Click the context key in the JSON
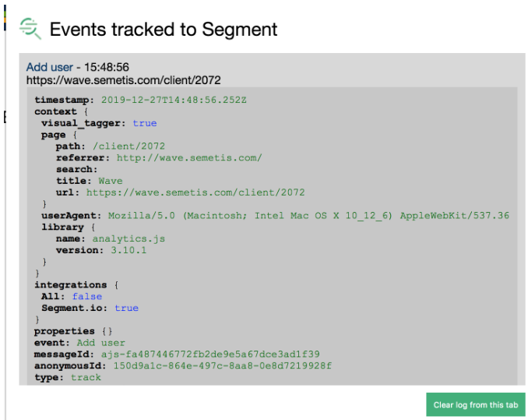The height and width of the screenshot is (420, 528). pyautogui.click(x=55, y=111)
